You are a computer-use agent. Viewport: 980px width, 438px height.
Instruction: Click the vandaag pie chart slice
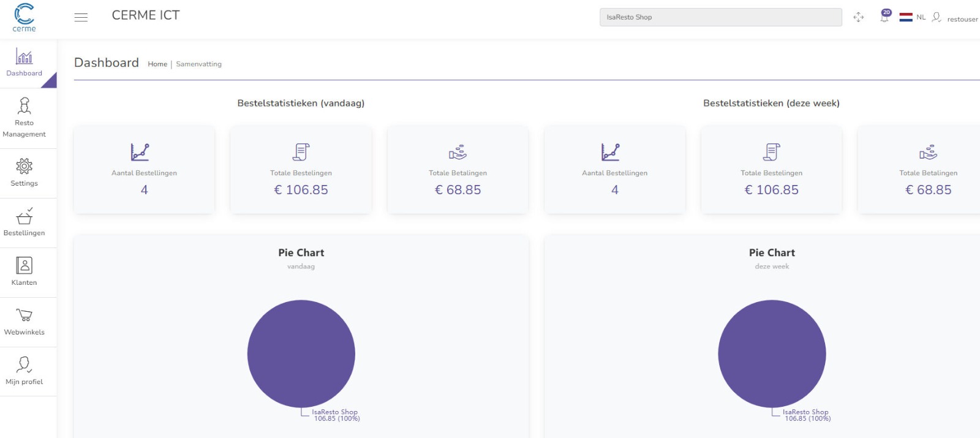pyautogui.click(x=301, y=353)
